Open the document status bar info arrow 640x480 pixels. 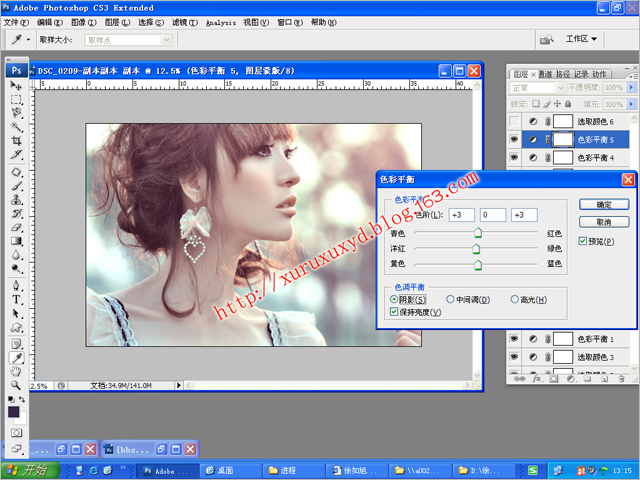click(x=178, y=385)
